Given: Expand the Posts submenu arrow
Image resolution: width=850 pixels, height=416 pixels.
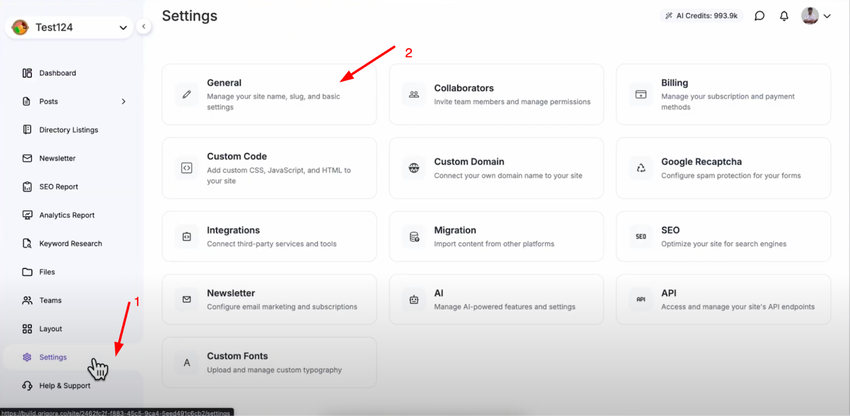Looking at the screenshot, I should [123, 101].
